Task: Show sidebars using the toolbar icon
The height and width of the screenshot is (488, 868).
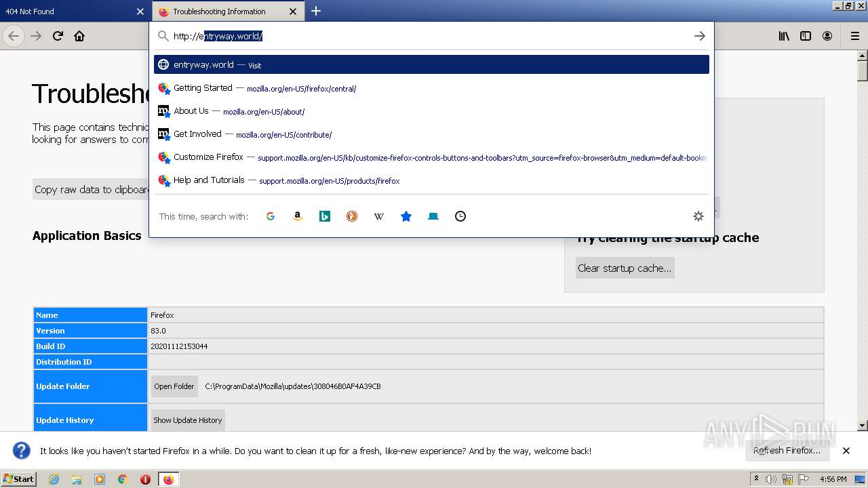Action: [x=806, y=36]
